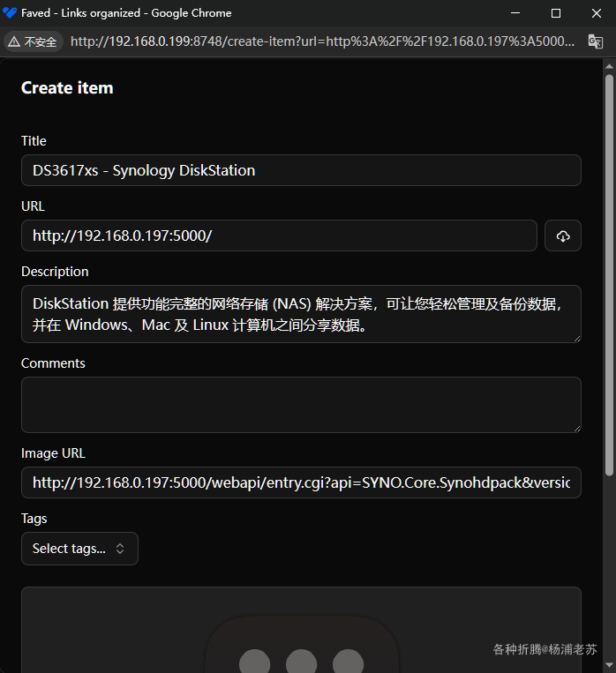Click the scrollbar up arrow

pyautogui.click(x=609, y=66)
